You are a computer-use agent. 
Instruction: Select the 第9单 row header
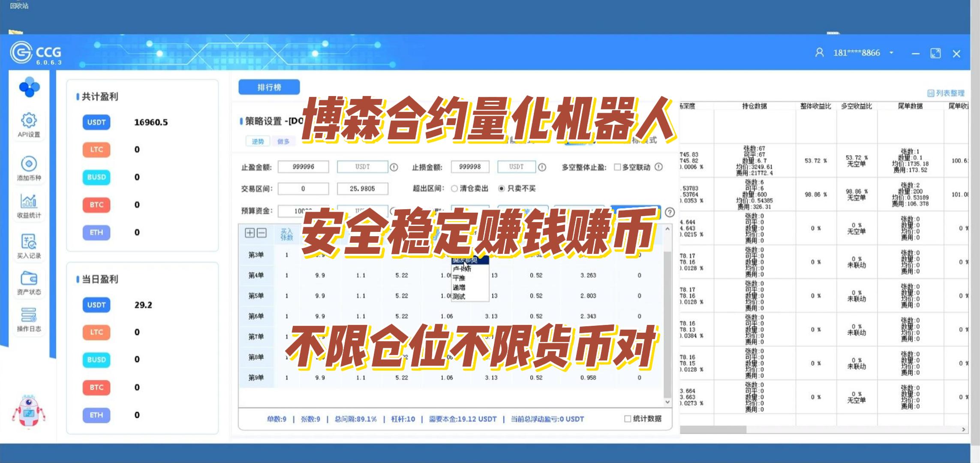(x=256, y=378)
